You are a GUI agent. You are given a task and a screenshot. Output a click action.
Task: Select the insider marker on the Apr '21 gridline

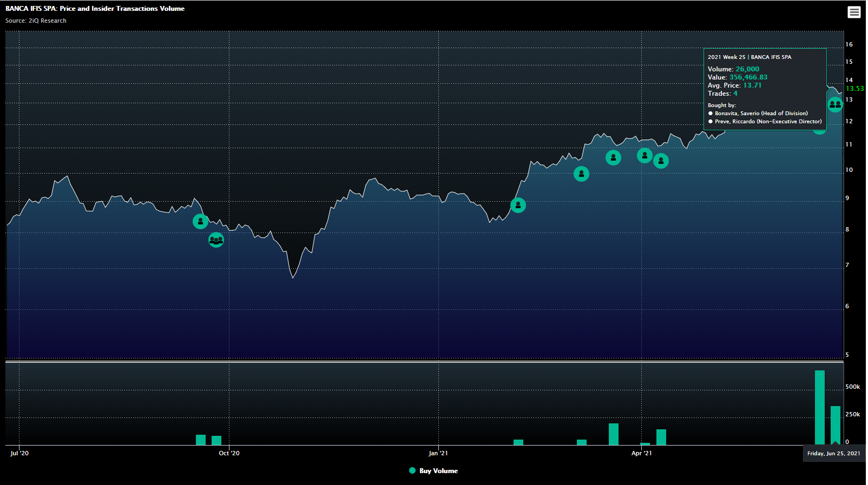click(645, 156)
